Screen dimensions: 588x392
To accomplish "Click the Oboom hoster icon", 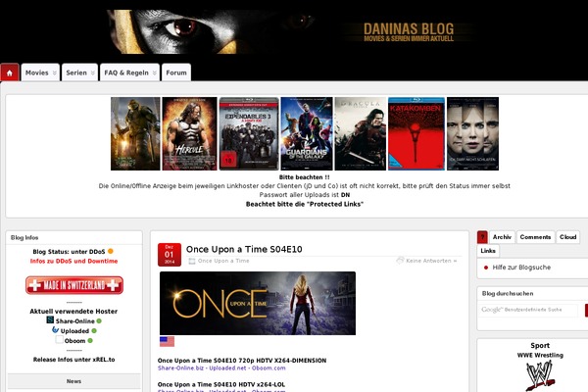I will click(59, 340).
